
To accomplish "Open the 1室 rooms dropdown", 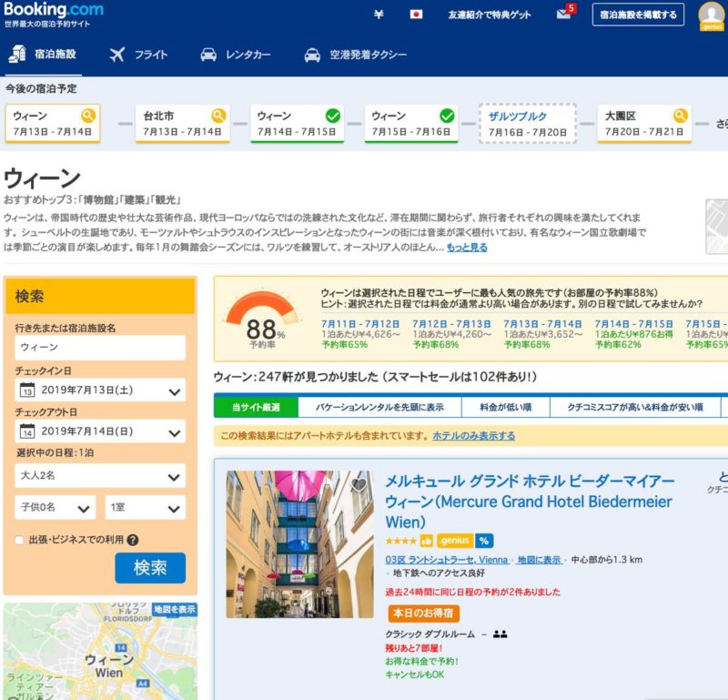I will tap(146, 507).
